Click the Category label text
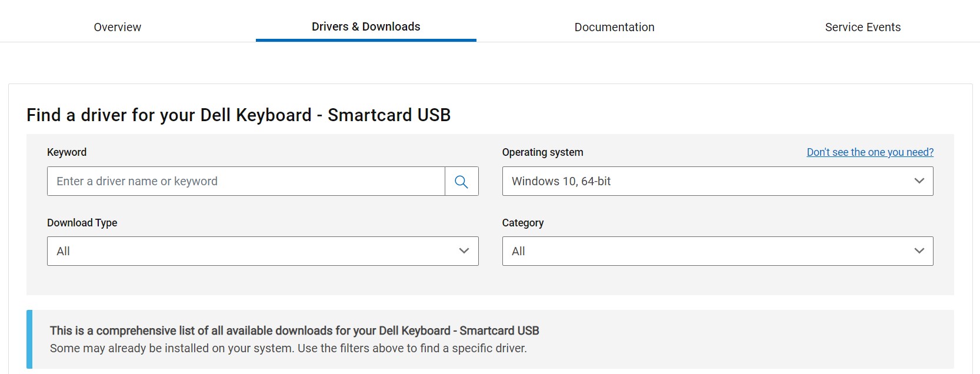The image size is (980, 374). point(522,223)
